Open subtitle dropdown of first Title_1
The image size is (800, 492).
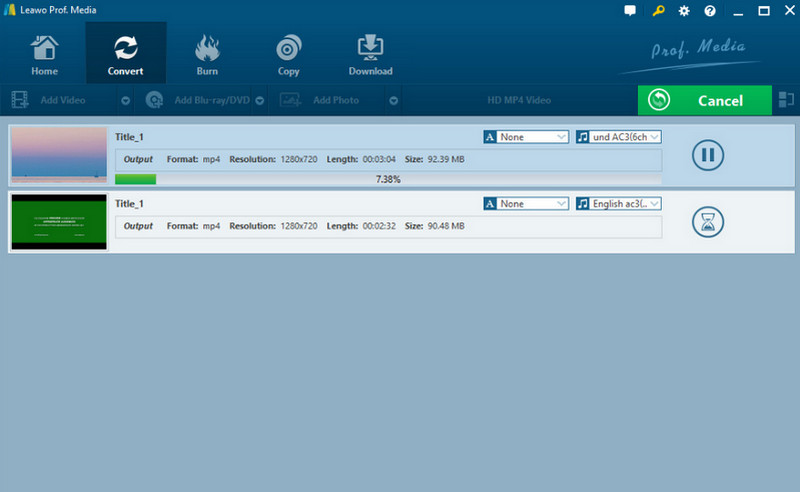[x=526, y=137]
